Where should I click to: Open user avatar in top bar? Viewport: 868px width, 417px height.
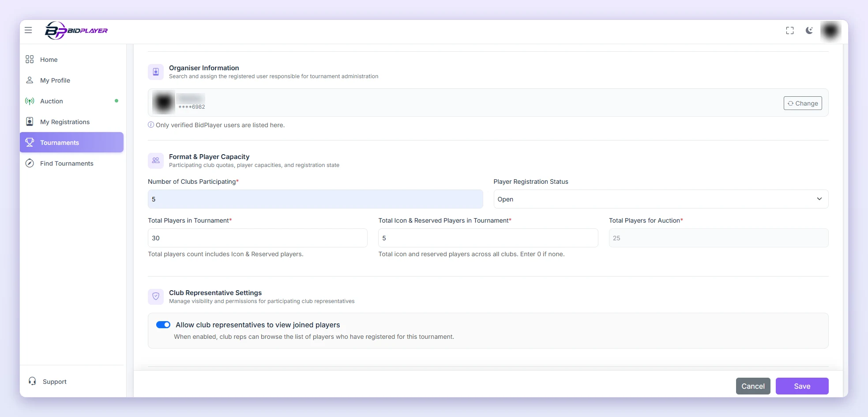830,30
